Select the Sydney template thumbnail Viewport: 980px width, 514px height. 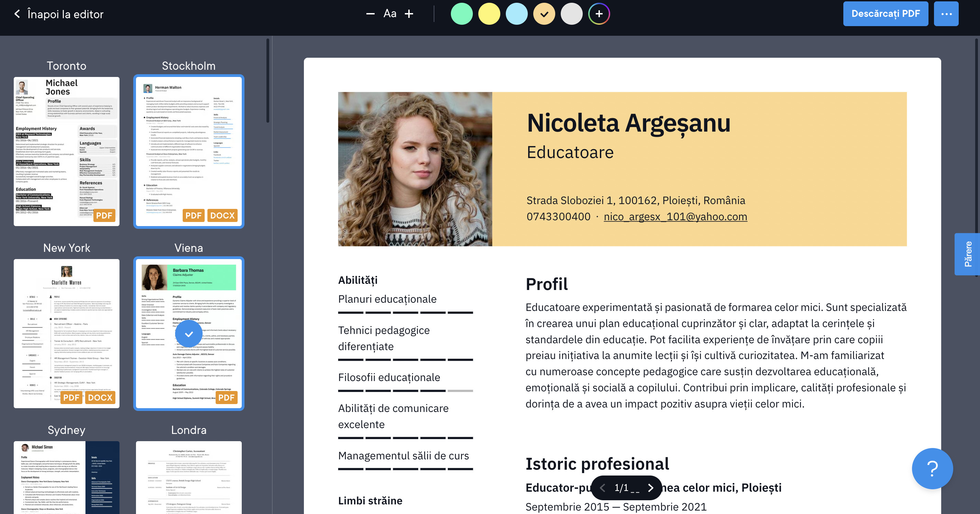[x=67, y=477]
